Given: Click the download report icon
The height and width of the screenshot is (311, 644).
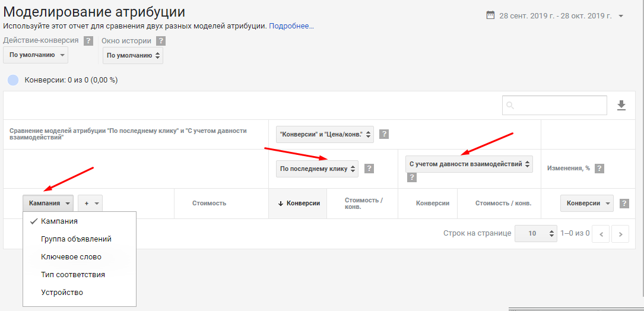Looking at the screenshot, I should [621, 105].
